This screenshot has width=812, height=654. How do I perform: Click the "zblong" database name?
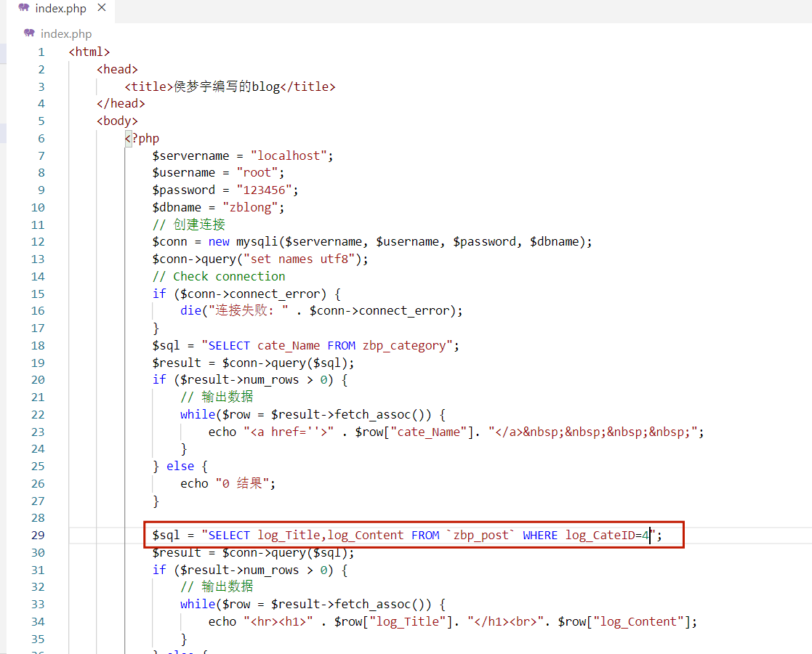click(251, 208)
